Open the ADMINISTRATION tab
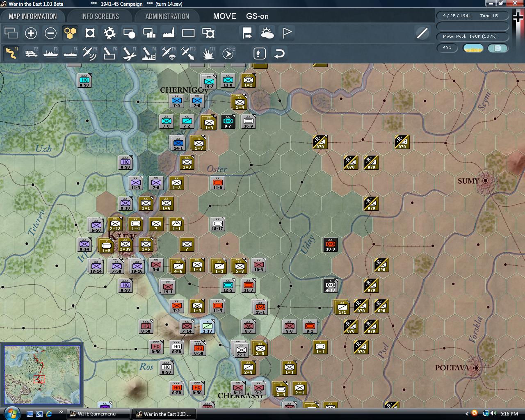 [x=167, y=16]
